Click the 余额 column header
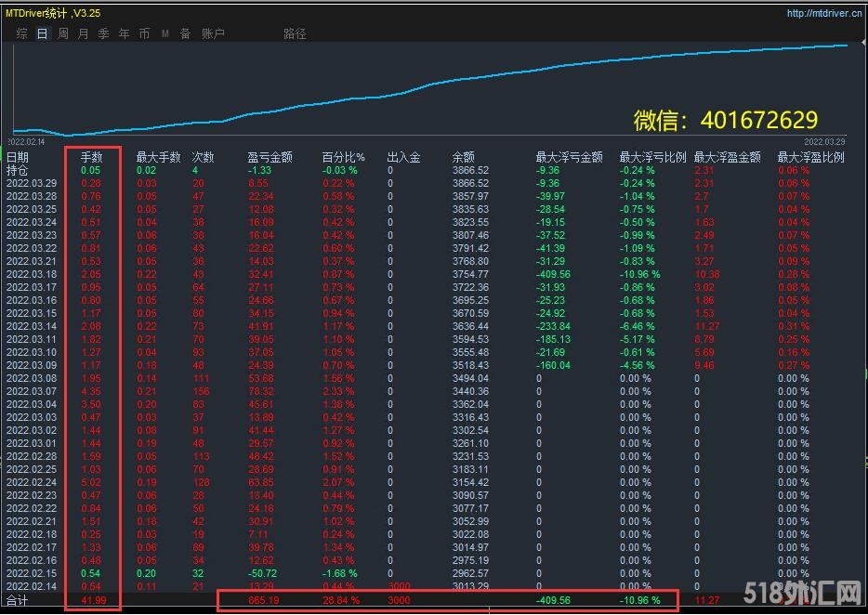868x615 pixels. click(x=463, y=158)
